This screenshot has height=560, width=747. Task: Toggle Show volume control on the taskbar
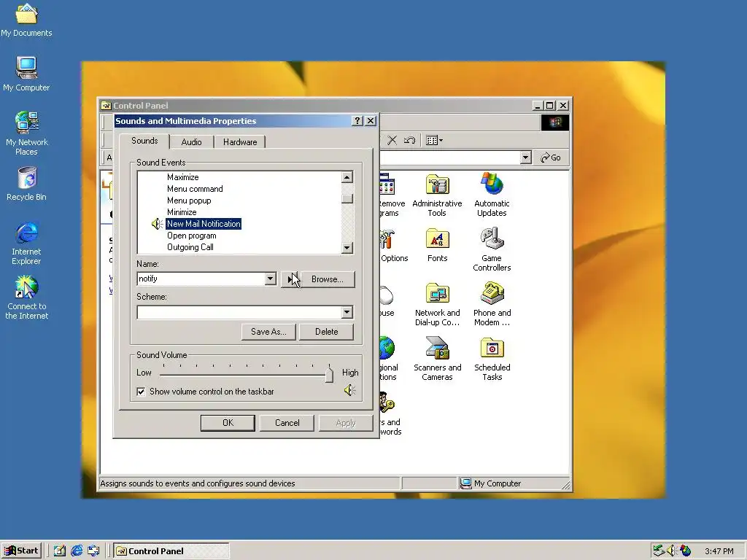coord(141,392)
